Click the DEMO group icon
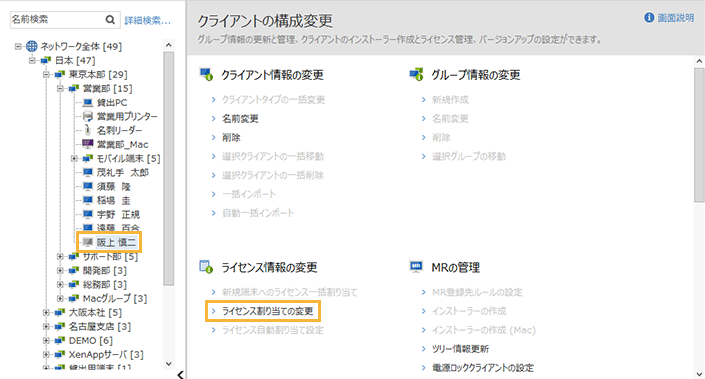 59,340
